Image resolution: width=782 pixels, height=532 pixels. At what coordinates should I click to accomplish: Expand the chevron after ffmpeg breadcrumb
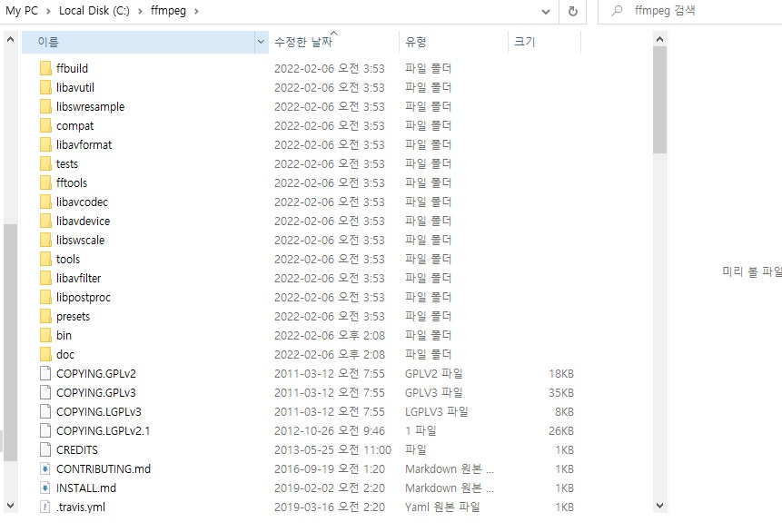[196, 11]
